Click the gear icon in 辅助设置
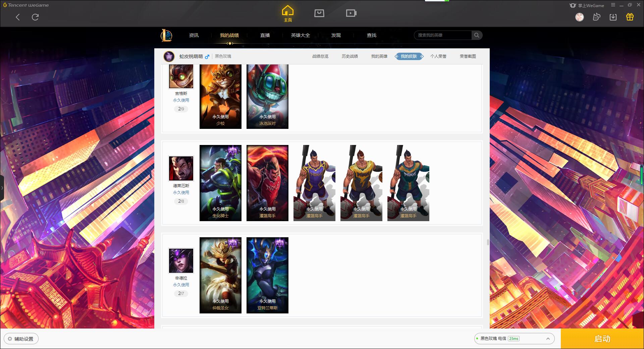Viewport: 644px width, 349px height. (x=10, y=339)
